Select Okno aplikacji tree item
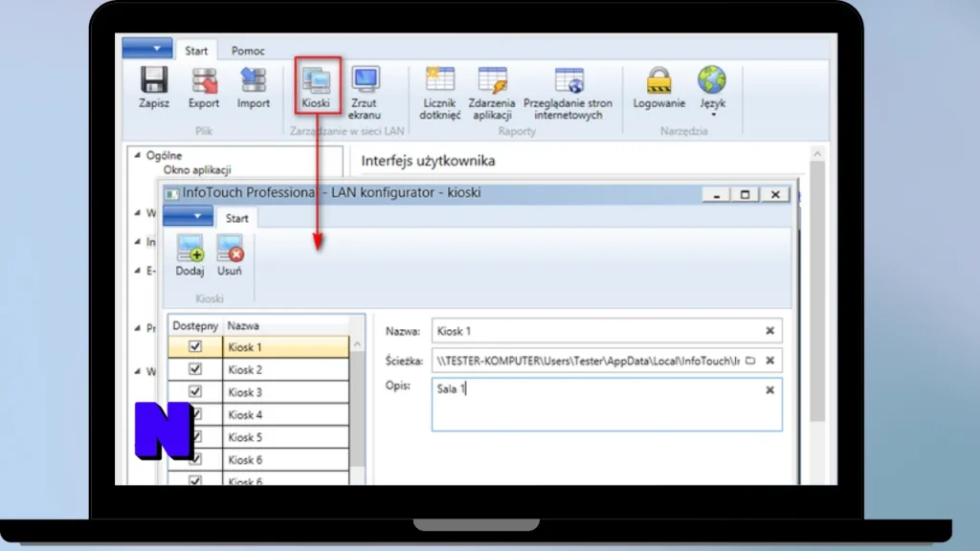980x551 pixels. coord(197,170)
